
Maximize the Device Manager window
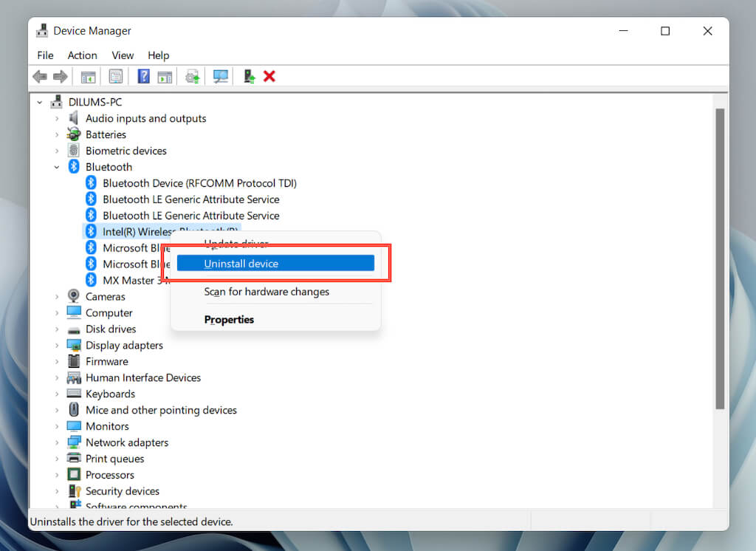pyautogui.click(x=665, y=31)
